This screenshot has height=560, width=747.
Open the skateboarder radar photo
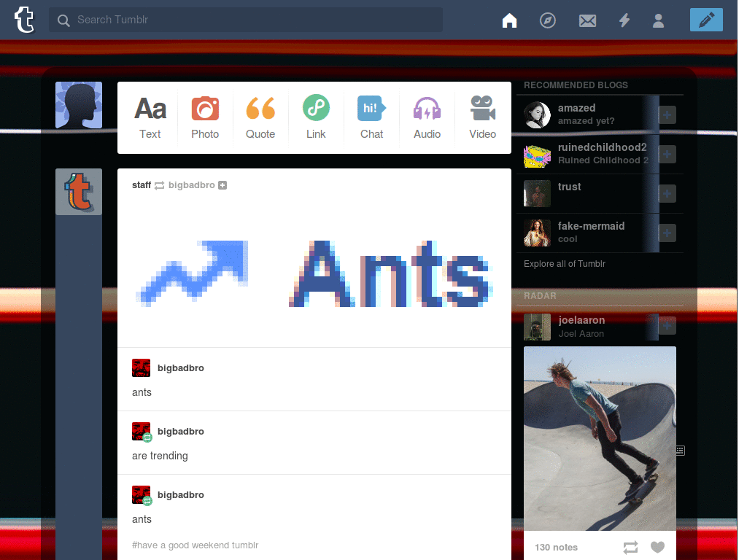pos(600,438)
